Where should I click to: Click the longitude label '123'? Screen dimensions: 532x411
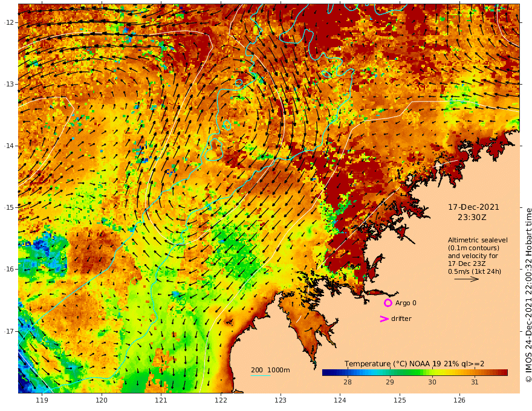tap(281, 400)
